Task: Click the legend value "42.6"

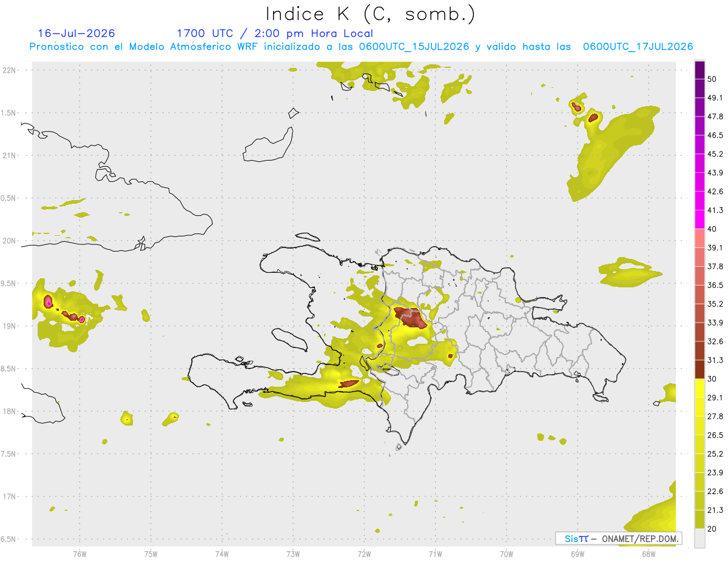Action: pyautogui.click(x=715, y=192)
